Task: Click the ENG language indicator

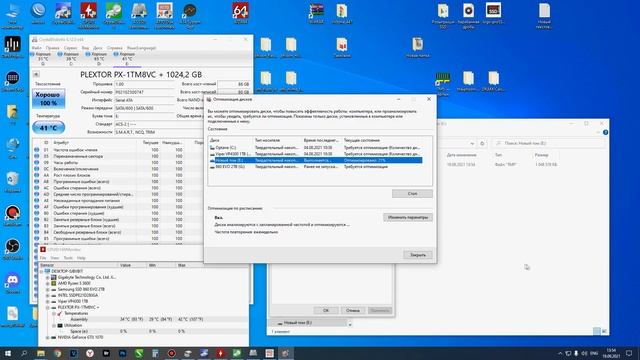Action: [594, 353]
